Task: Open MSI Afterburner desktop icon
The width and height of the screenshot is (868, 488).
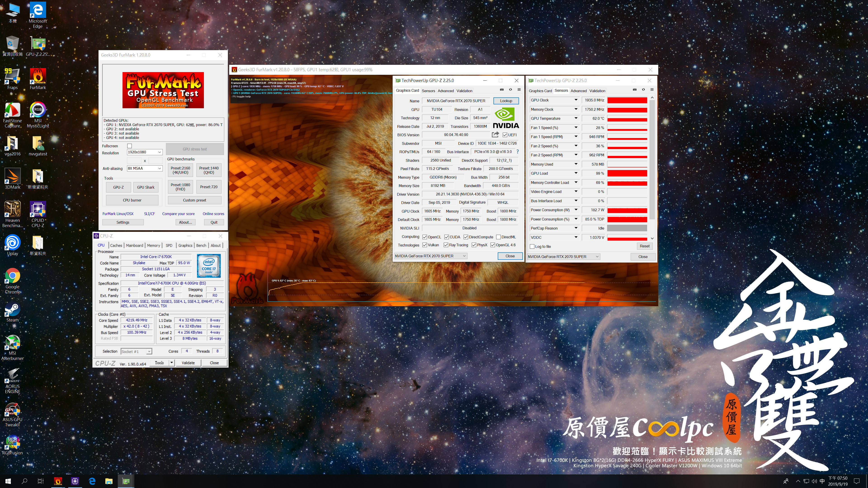Action: coord(12,347)
